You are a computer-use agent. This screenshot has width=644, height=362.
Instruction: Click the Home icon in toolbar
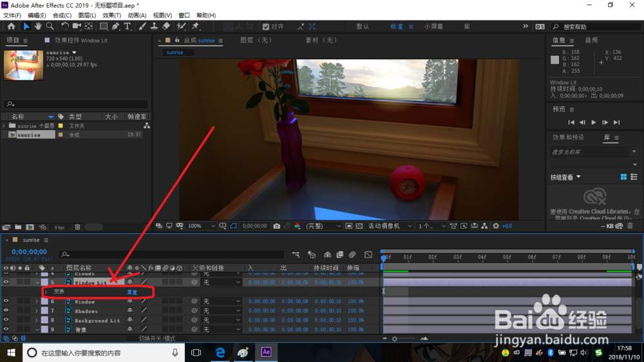click(11, 26)
